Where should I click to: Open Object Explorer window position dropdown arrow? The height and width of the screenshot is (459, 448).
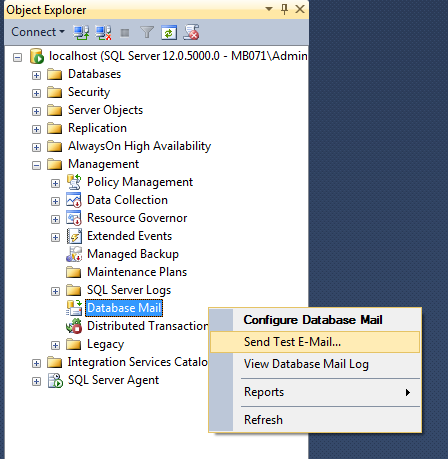click(x=269, y=9)
